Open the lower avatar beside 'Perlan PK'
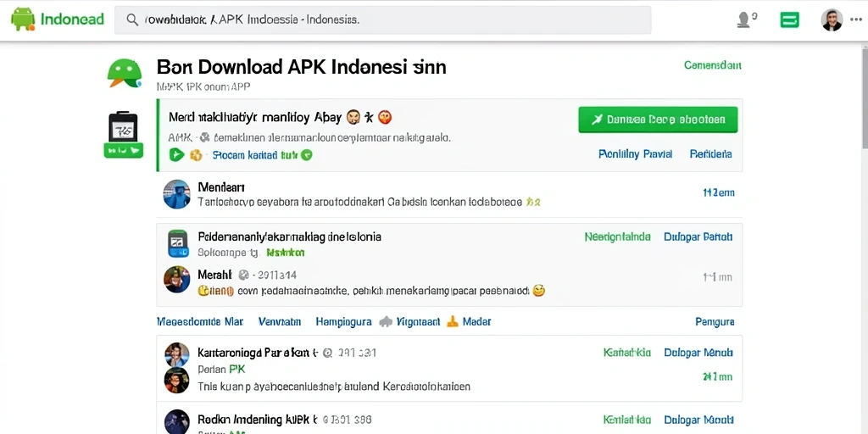Viewport: 868px width, 434px height. (176, 380)
